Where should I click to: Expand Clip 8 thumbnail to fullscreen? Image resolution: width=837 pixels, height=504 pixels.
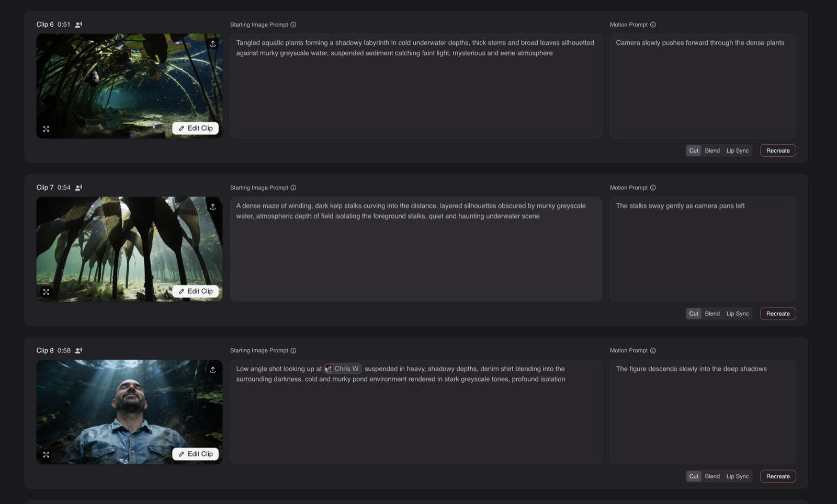(x=46, y=455)
